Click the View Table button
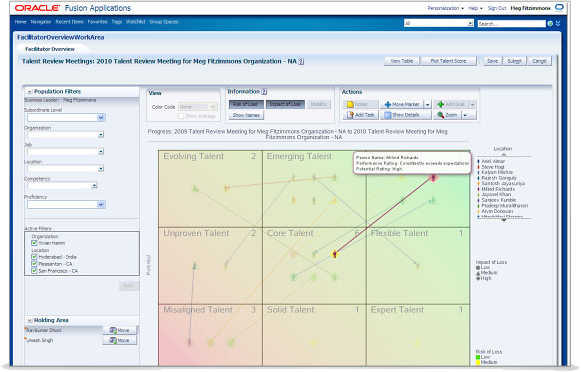 402,61
